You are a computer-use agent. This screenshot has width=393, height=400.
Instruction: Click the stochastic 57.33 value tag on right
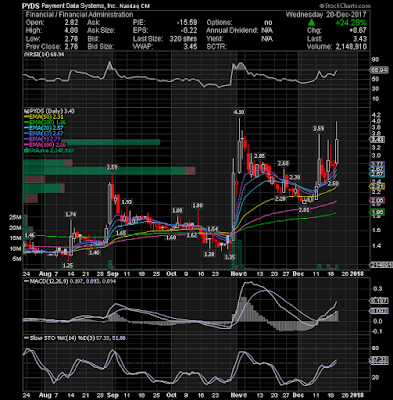pyautogui.click(x=379, y=360)
